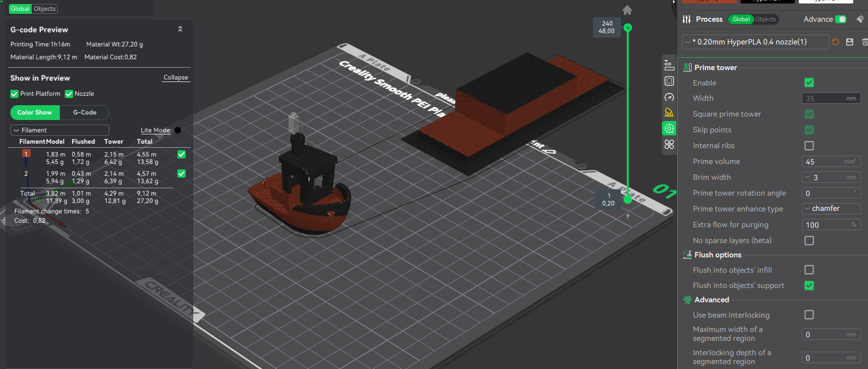Enable Flush into objects' infill
This screenshot has width=868, height=369.
tap(809, 270)
